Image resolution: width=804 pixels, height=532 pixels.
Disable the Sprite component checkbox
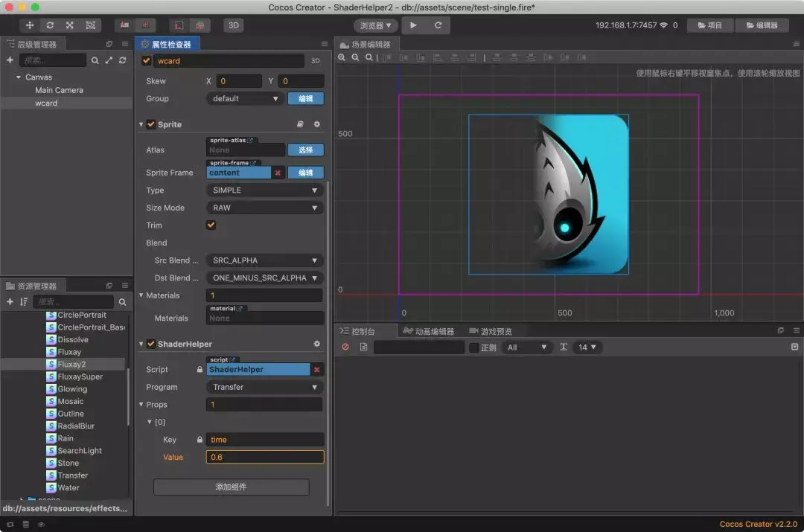pos(151,124)
